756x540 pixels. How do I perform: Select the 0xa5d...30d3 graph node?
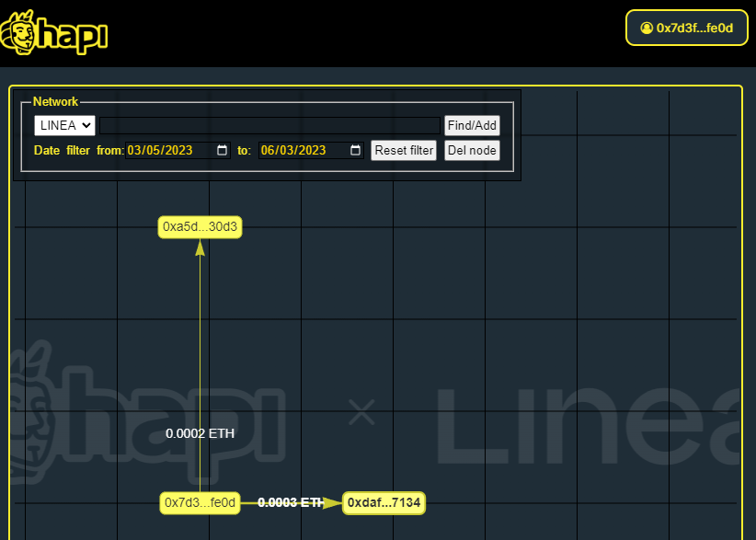pyautogui.click(x=200, y=227)
